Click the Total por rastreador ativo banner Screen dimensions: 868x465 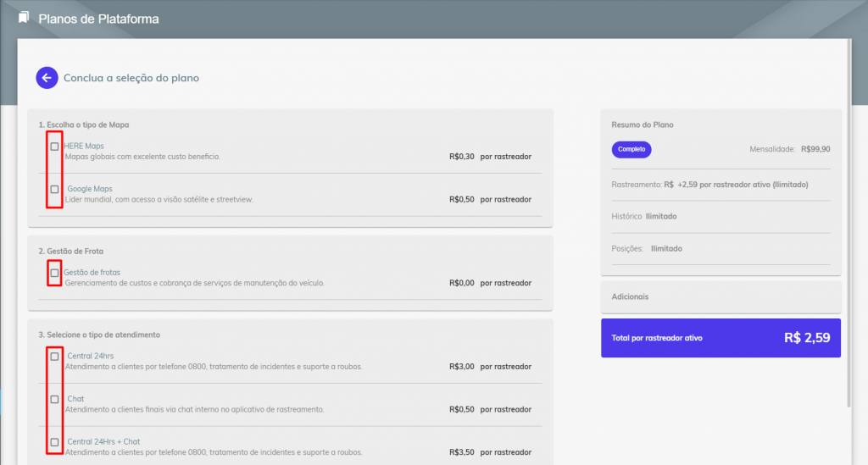pos(721,338)
